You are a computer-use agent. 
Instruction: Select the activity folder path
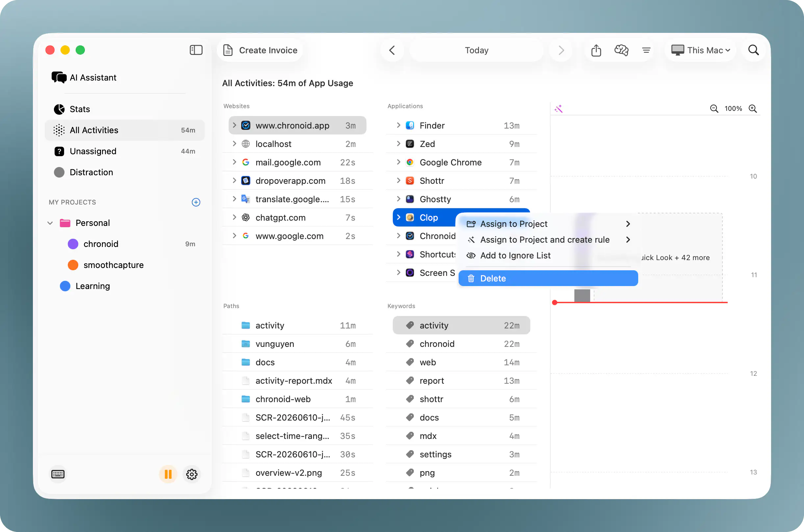[297, 326]
